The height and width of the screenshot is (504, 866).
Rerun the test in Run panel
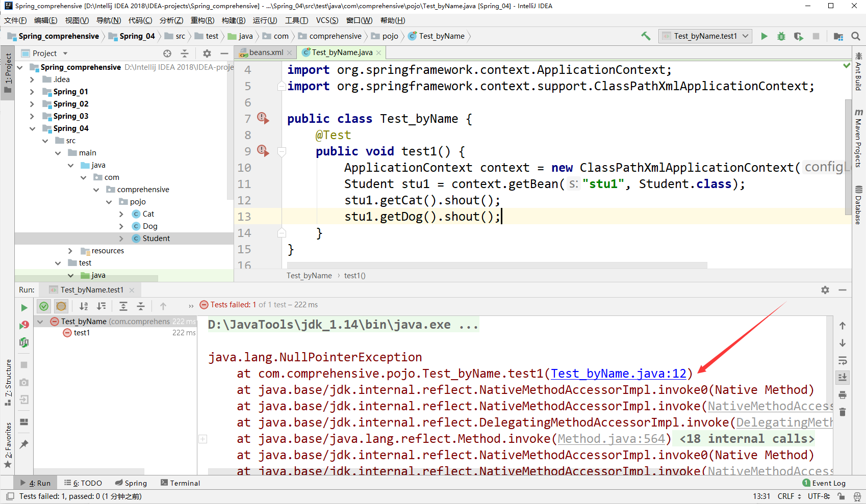24,307
